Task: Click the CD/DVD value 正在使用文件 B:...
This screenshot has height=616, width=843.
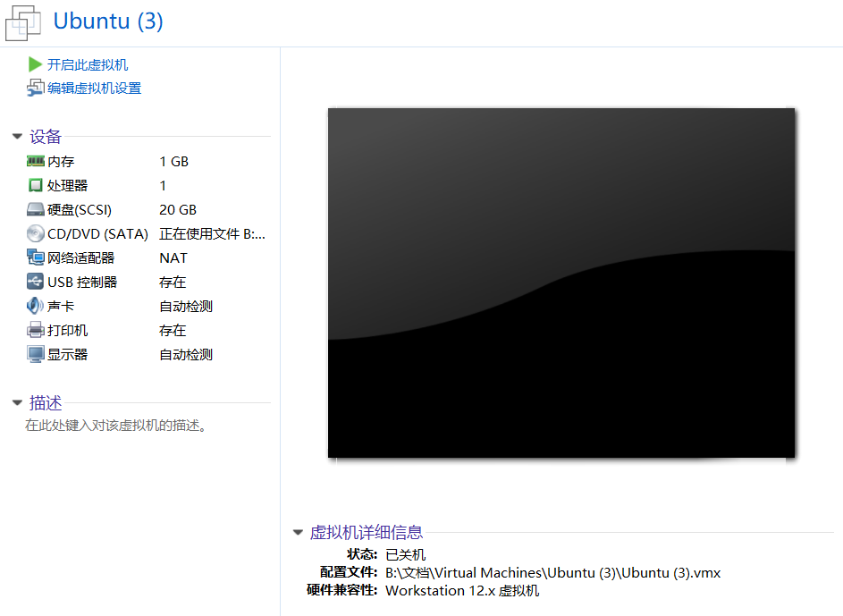Action: [213, 234]
